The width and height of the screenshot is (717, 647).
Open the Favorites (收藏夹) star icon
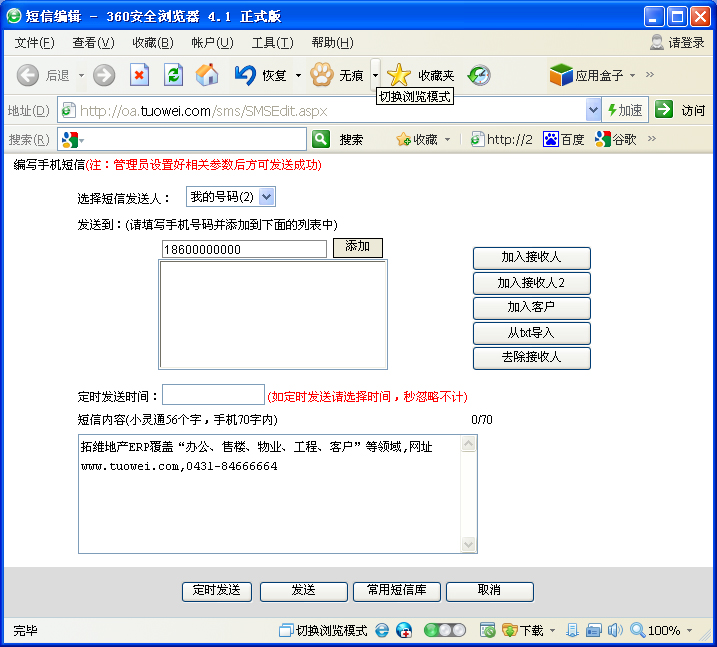pyautogui.click(x=399, y=75)
